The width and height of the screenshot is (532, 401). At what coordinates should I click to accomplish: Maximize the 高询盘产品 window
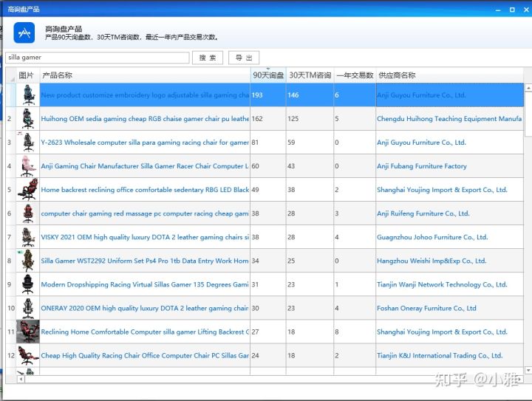point(512,10)
